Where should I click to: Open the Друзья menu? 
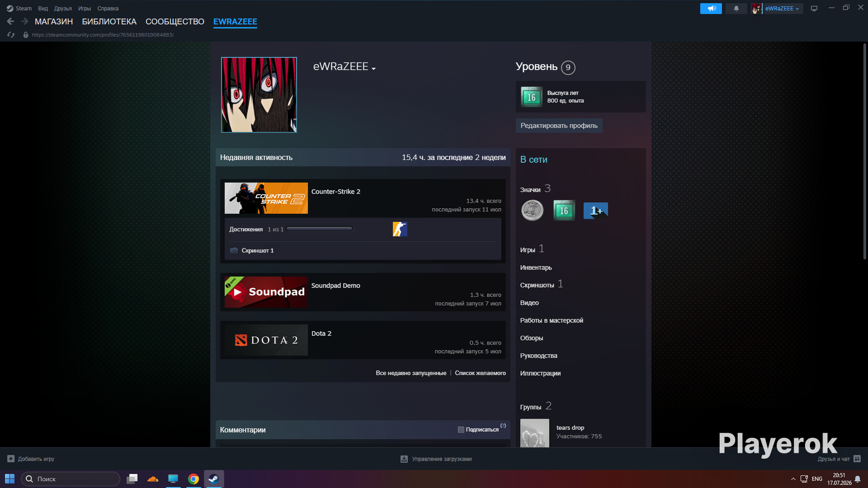(x=63, y=8)
